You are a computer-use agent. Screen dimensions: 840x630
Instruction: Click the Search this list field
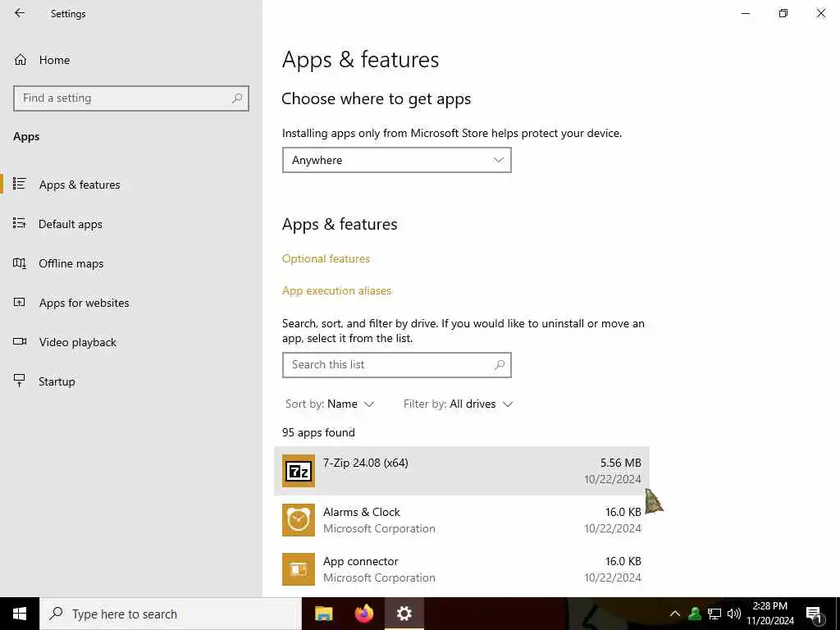pos(396,365)
